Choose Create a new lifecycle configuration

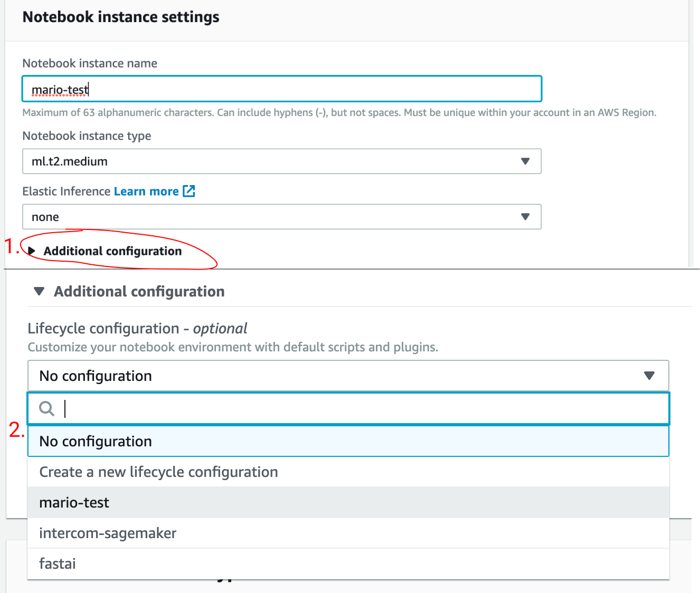click(x=158, y=472)
